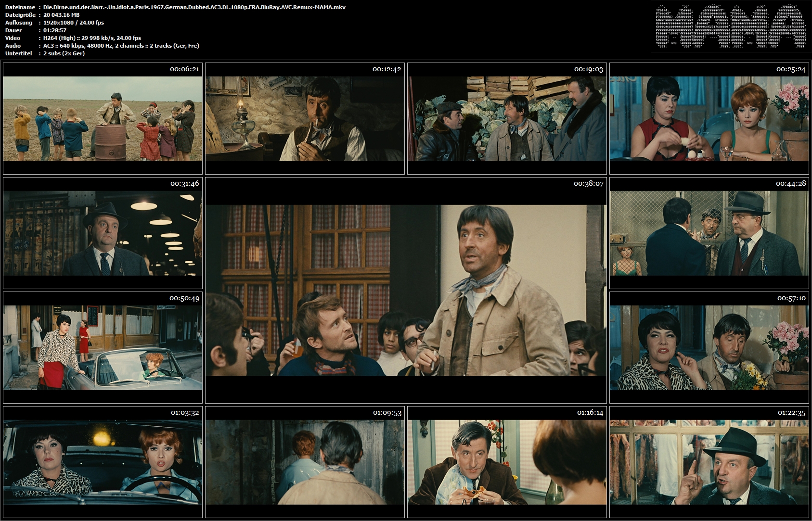This screenshot has height=521, width=812.
Task: Click the "Video" label
Action: tap(13, 38)
